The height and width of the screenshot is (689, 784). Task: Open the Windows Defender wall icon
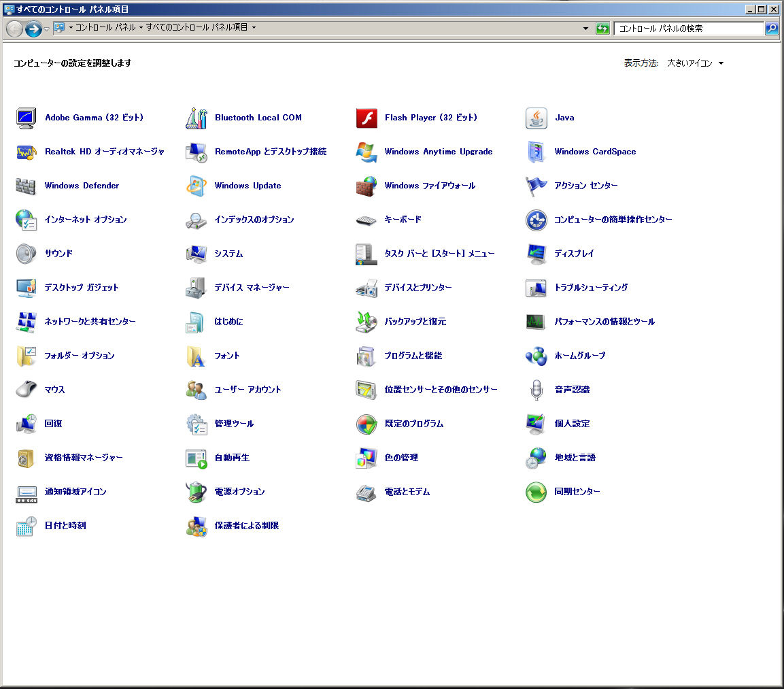point(26,186)
